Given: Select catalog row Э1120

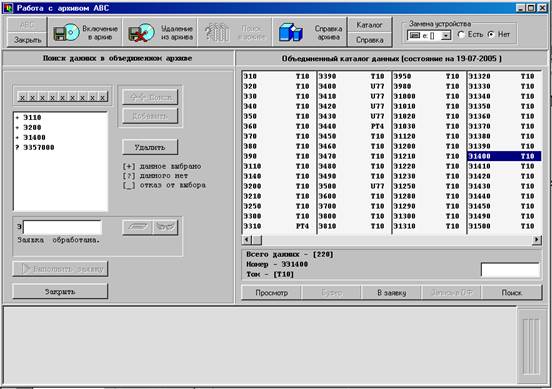Looking at the screenshot, I should point(429,136).
